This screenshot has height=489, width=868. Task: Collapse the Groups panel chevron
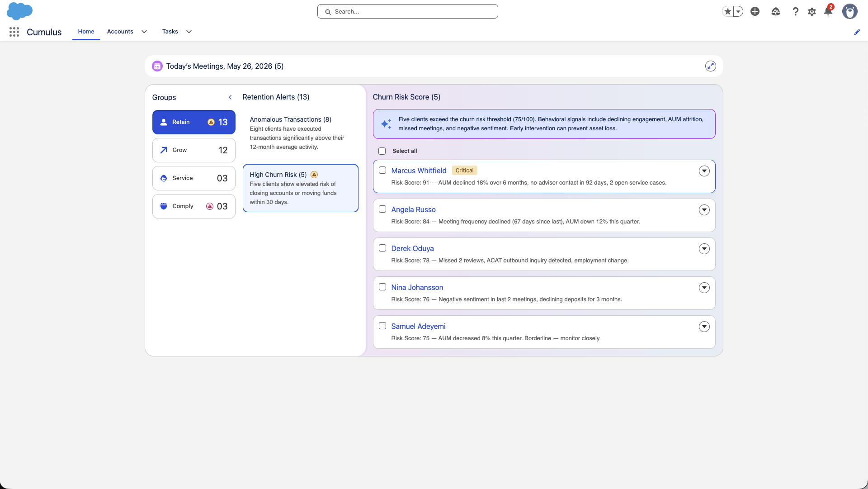[230, 97]
